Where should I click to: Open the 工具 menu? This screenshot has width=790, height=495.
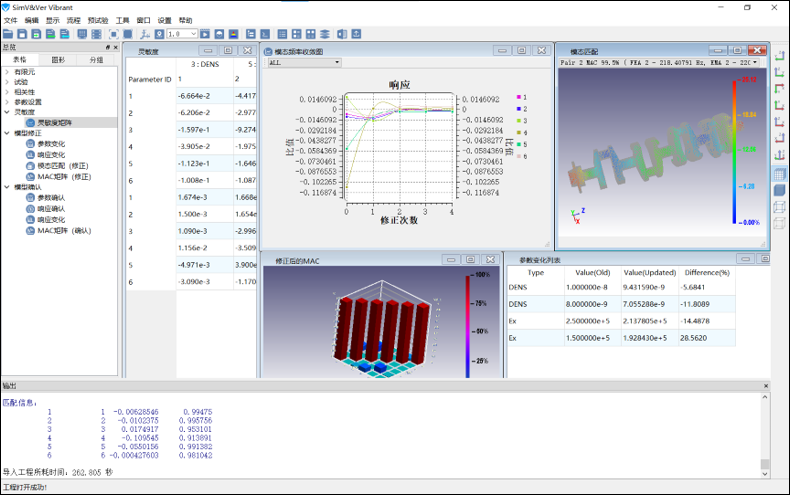point(122,20)
